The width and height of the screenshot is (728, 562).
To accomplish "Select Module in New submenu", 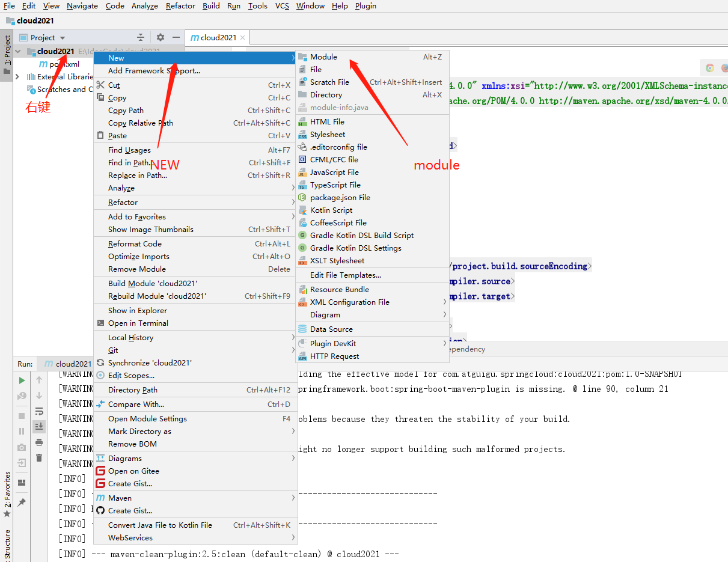I will click(x=372, y=57).
